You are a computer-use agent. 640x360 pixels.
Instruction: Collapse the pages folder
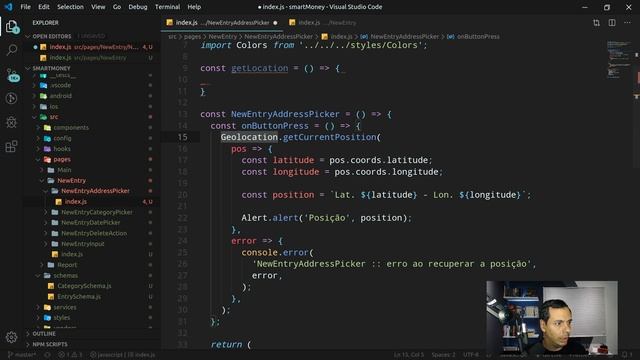tap(38, 160)
